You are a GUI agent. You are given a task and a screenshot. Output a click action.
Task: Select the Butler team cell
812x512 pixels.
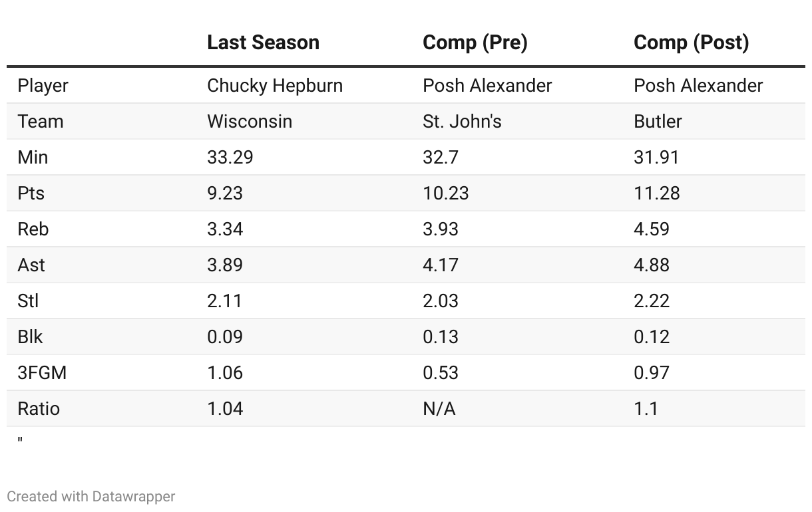click(658, 122)
